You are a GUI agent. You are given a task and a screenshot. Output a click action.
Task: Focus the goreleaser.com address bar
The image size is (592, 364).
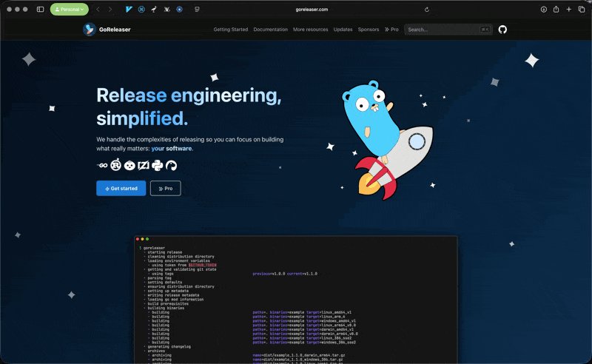[x=312, y=10]
